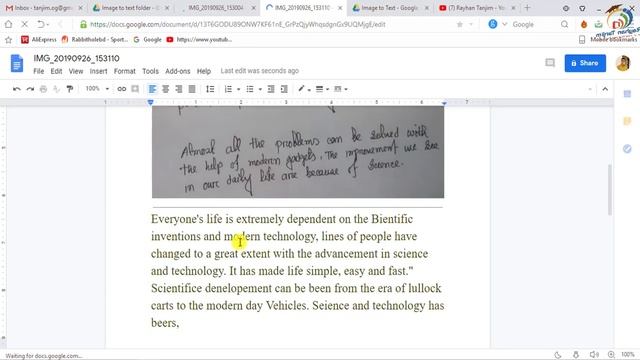The width and height of the screenshot is (640, 360).
Task: Open the Rabbitholebd bookmark
Action: [x=94, y=40]
